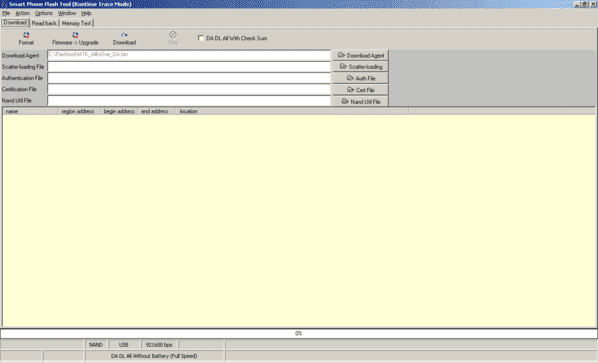Start flashing with the Download toolbar icon
This screenshot has width=598, height=363.
(x=124, y=39)
